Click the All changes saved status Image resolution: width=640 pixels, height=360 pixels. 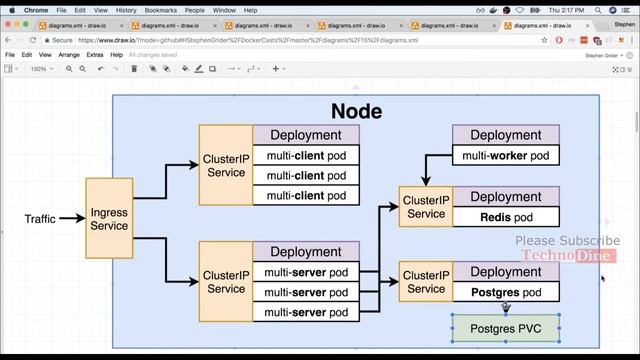(153, 55)
